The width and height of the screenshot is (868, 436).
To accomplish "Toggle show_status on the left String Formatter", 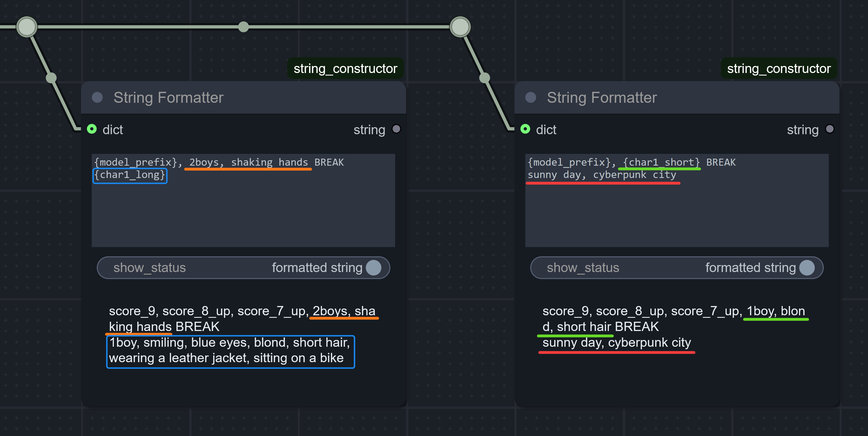I will click(x=243, y=268).
